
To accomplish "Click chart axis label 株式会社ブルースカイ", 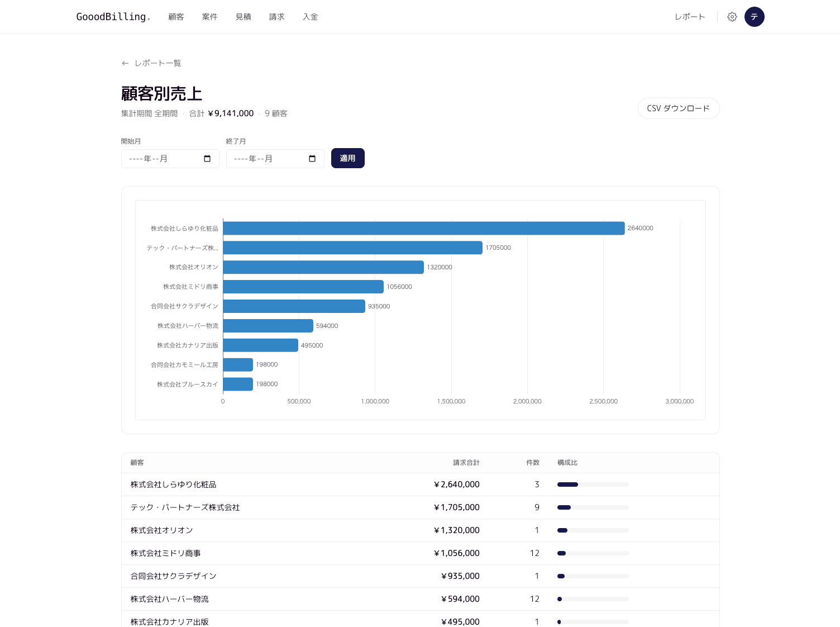I will pos(188,384).
